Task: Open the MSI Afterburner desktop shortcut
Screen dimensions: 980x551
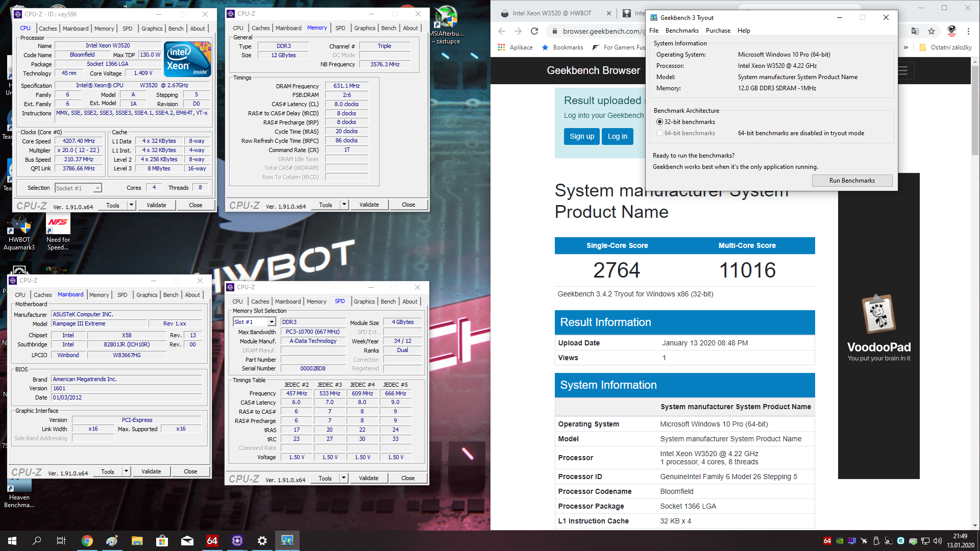Action: [x=447, y=26]
